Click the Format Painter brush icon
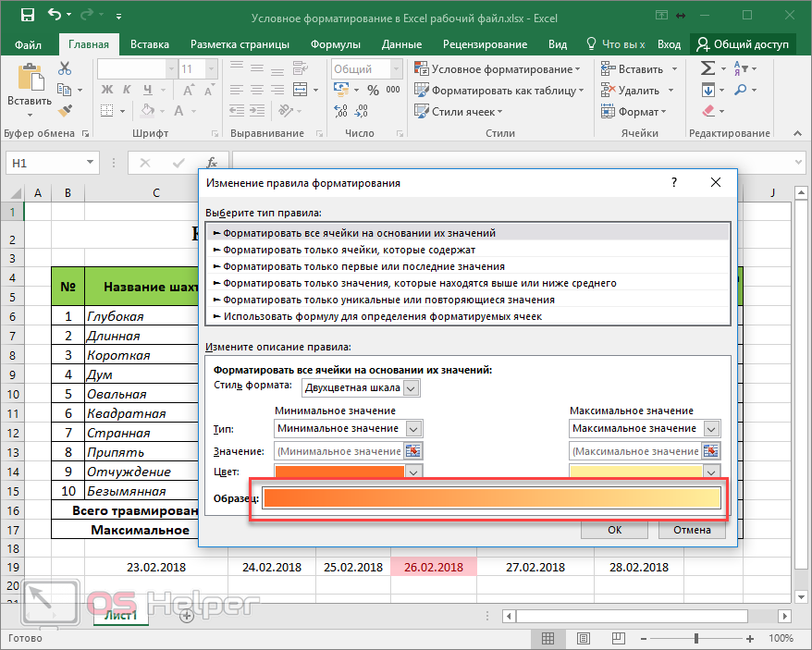Screen dimensions: 812x650 65,110
